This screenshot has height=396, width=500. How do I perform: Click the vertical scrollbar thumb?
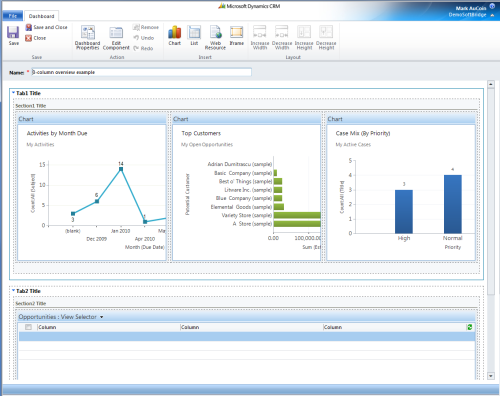click(x=491, y=191)
